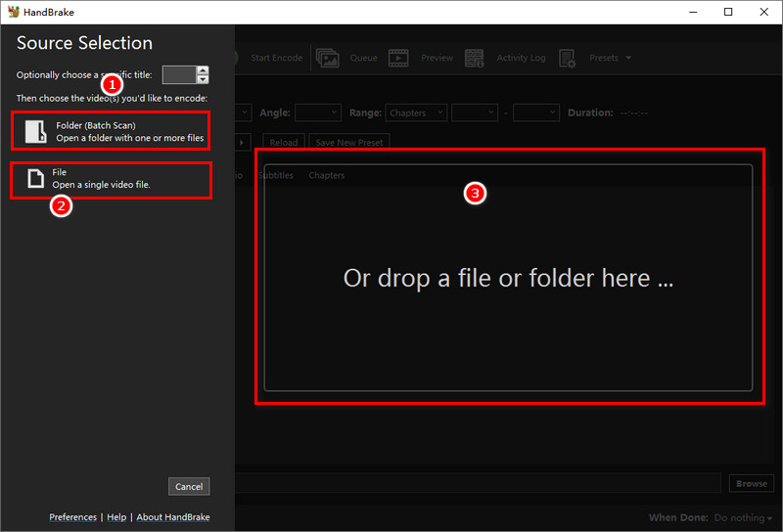Screen dimensions: 783x532
Task: Click the Reload preset button
Action: tap(284, 142)
